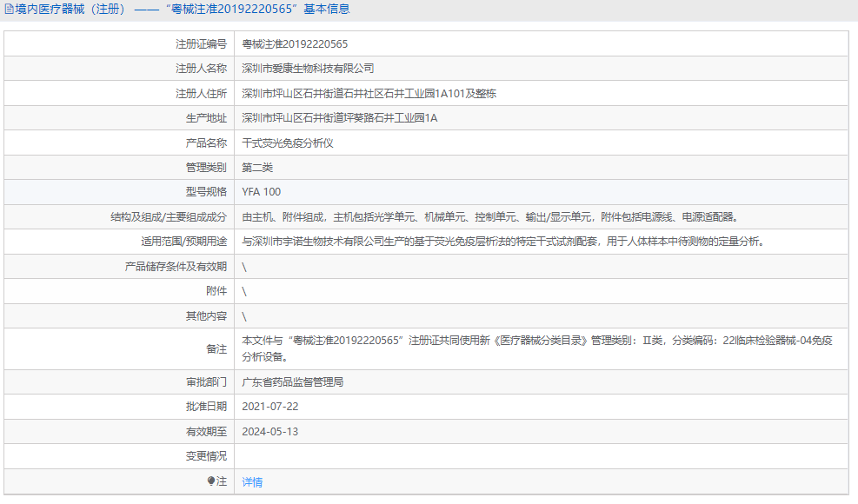This screenshot has width=858, height=504.
Task: Open the 详情 link
Action: (252, 481)
